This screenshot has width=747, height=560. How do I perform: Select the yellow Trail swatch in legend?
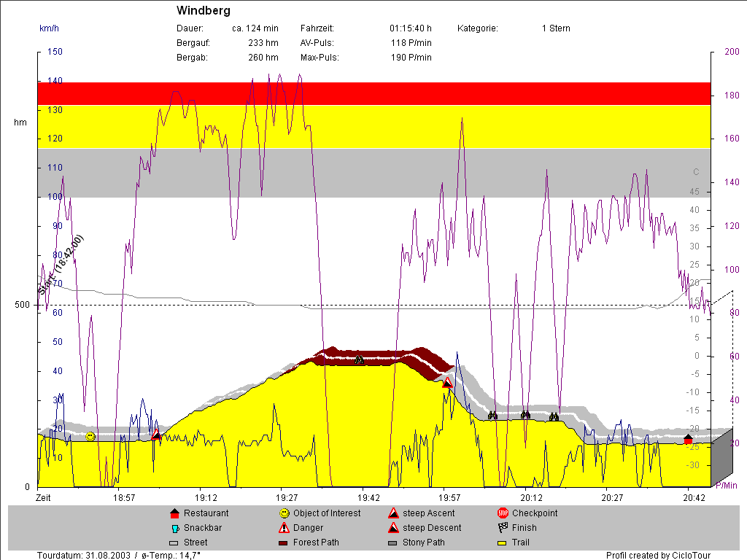click(503, 543)
